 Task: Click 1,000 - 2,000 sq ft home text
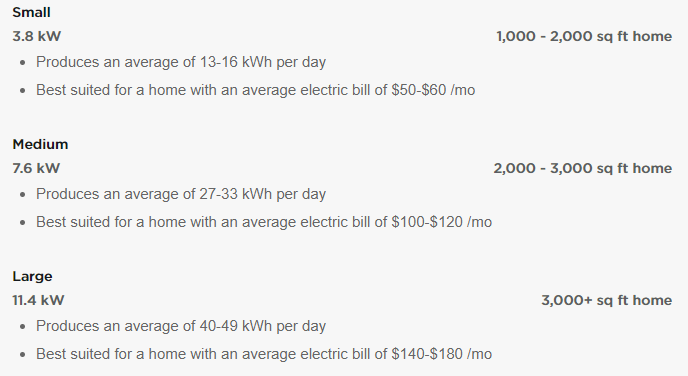[x=584, y=36]
